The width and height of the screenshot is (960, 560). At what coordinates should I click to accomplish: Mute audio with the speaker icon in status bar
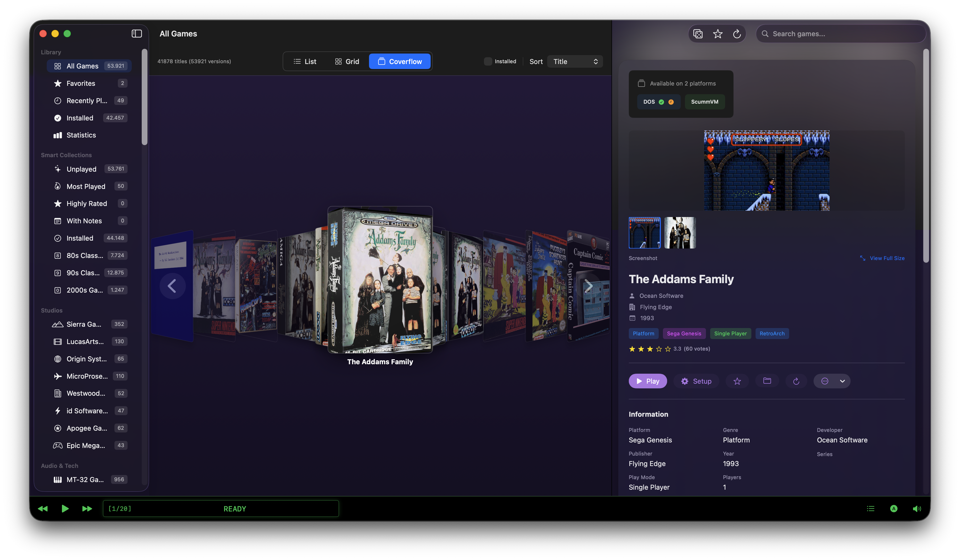pos(917,509)
